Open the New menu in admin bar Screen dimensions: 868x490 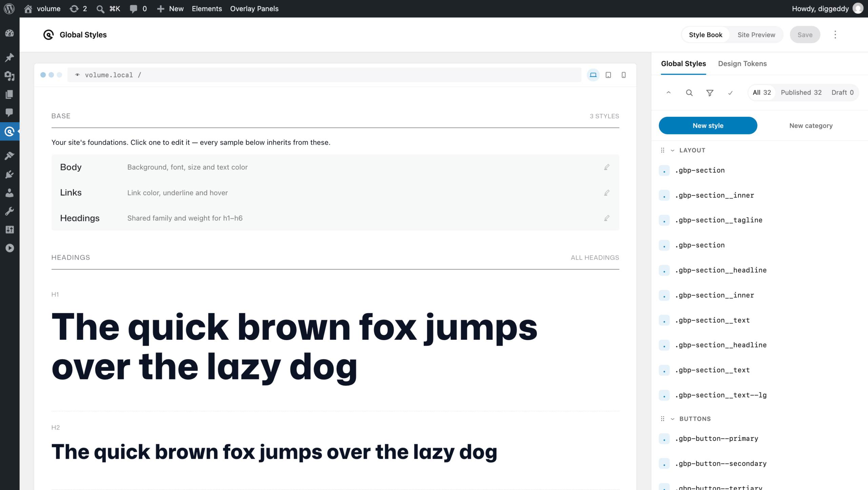pyautogui.click(x=170, y=8)
